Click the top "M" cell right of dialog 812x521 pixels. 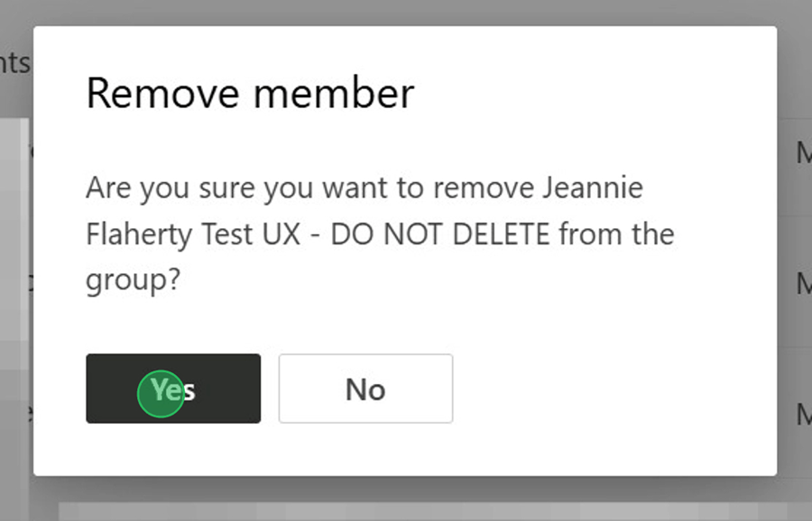[802, 153]
